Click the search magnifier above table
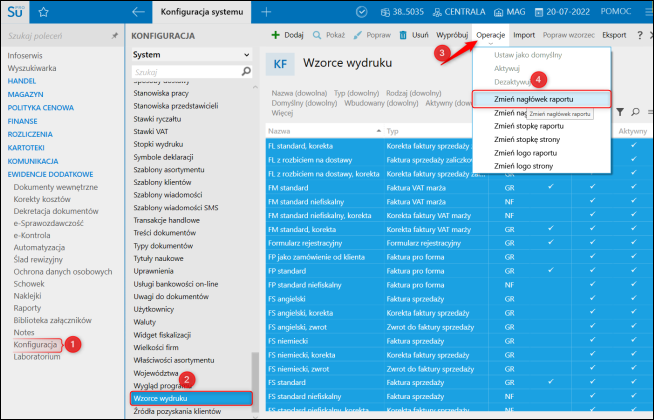The image size is (654, 420). click(635, 112)
